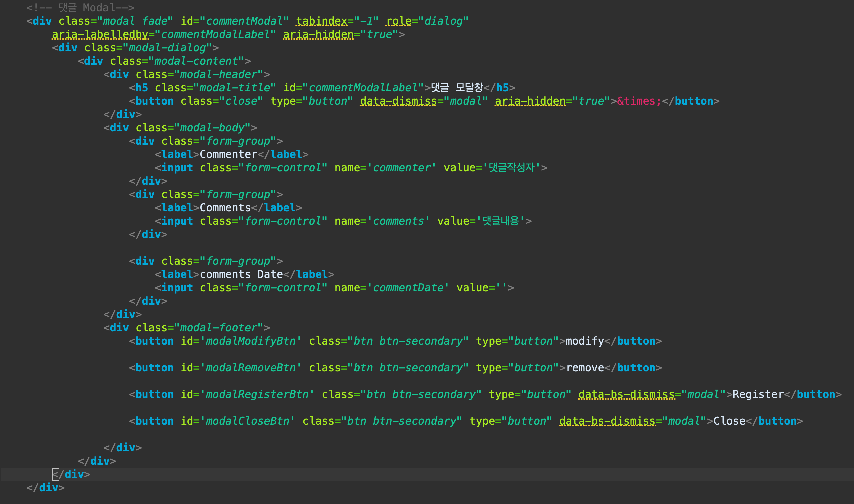Click the aria-labelledby attribute name

pyautogui.click(x=100, y=34)
